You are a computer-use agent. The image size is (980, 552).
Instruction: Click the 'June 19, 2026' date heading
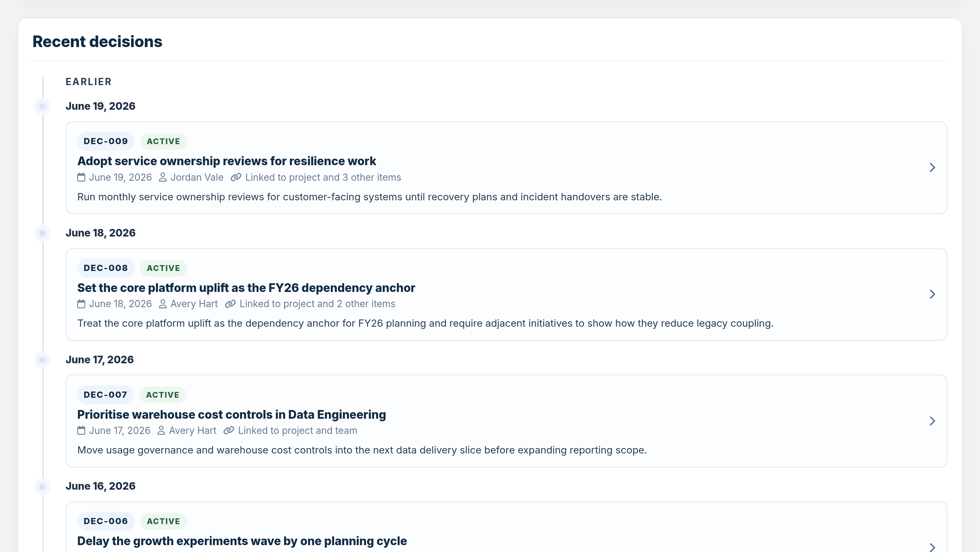point(101,106)
